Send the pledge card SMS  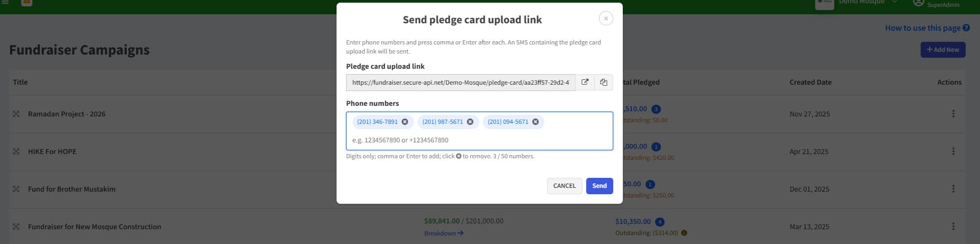(599, 186)
